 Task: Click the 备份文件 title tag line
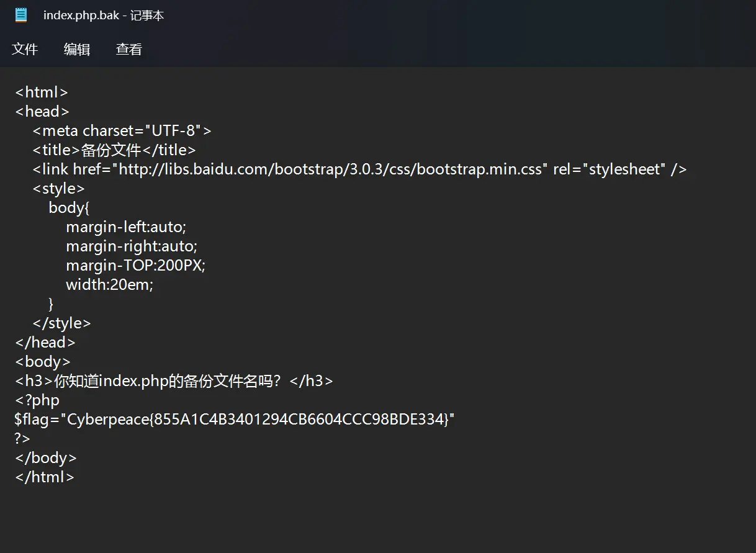(x=114, y=150)
